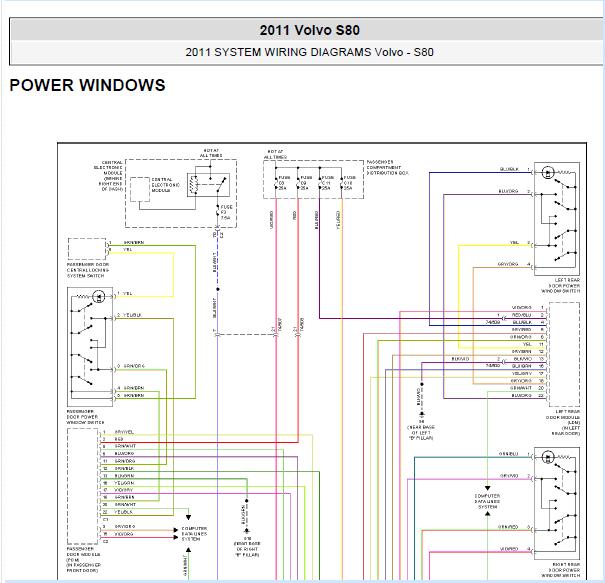The image size is (605, 583).
Task: Click 'YEL' pin 3 label at left rear switch
Action: click(514, 243)
